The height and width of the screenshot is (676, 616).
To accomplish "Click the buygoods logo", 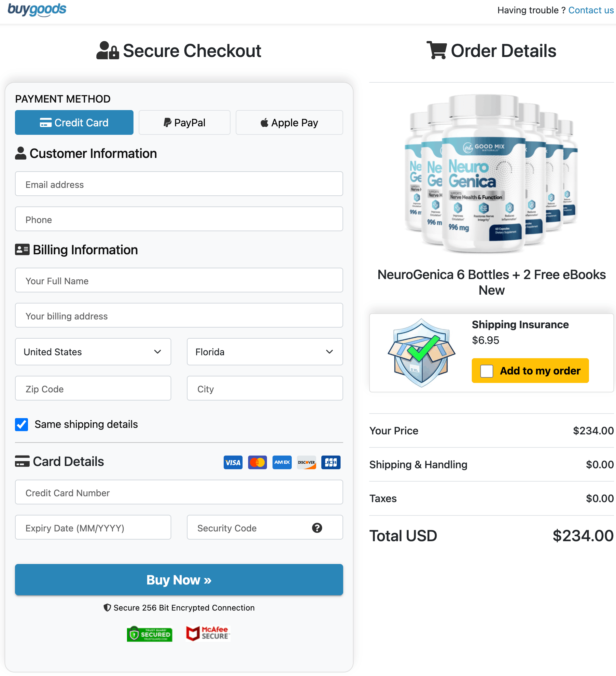I will [x=37, y=9].
